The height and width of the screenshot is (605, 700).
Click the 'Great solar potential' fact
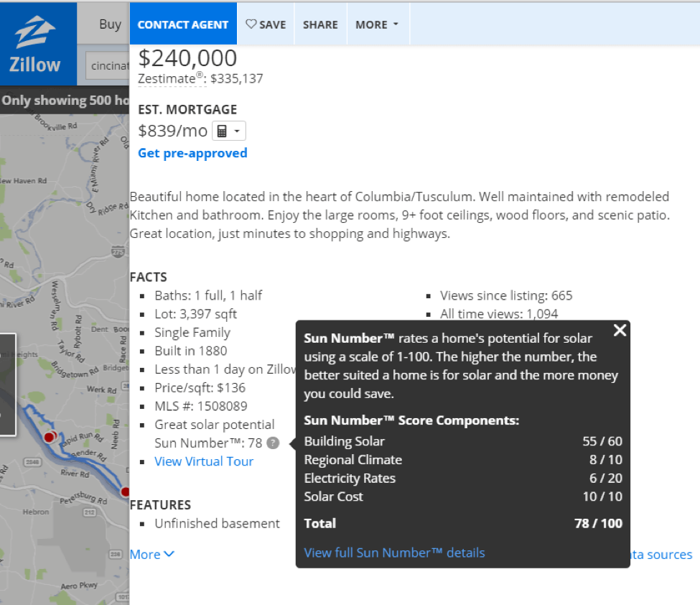214,425
